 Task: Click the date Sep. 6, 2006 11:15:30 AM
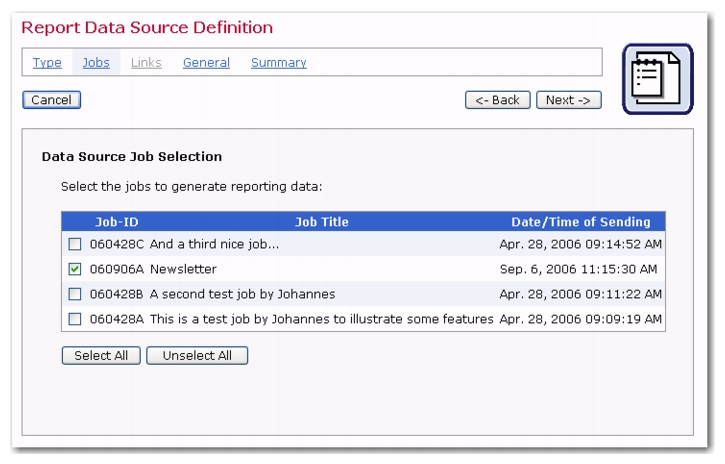[578, 269]
